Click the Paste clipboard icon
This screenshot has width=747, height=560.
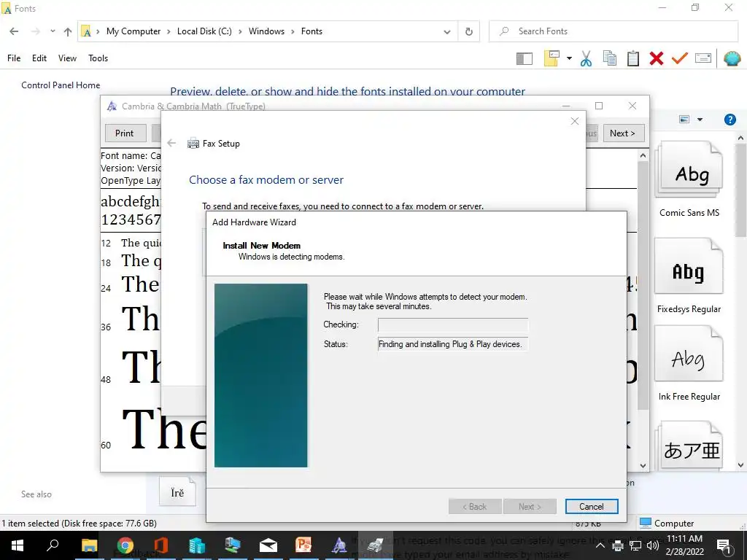pos(632,58)
